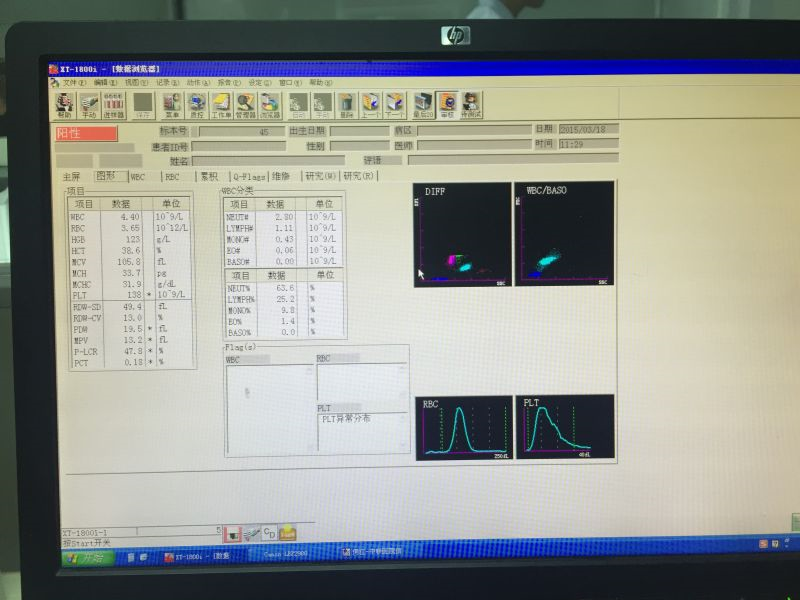Select the 主屏 (Main) tab
The image size is (800, 600).
72,176
